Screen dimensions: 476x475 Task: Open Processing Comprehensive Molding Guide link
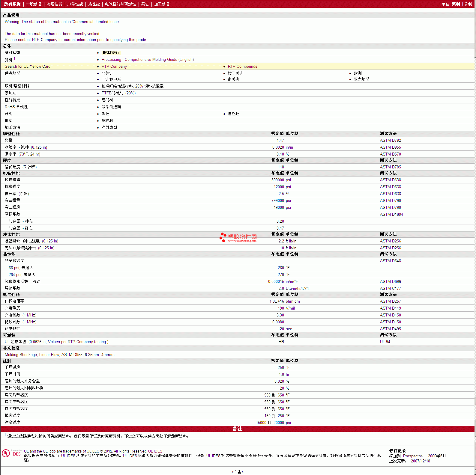tap(148, 59)
